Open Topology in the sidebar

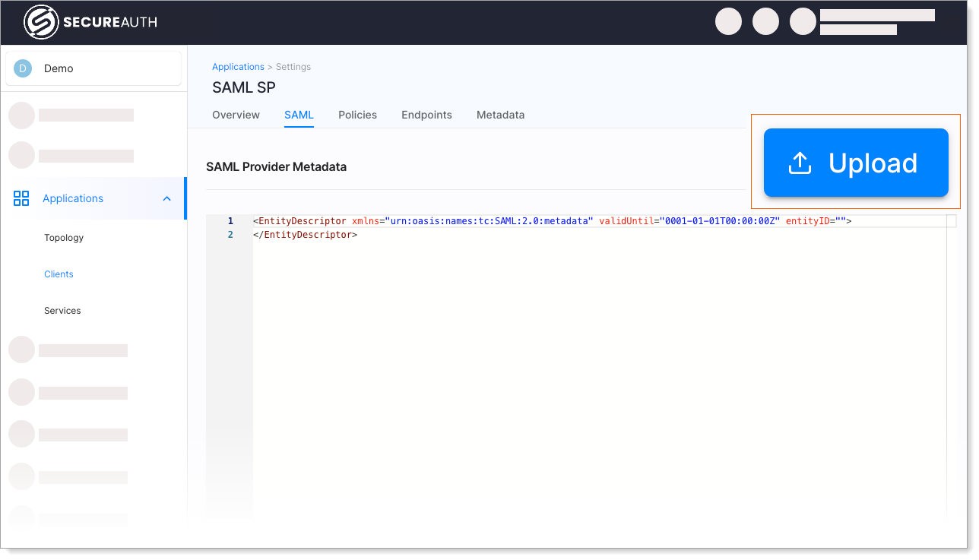(64, 238)
